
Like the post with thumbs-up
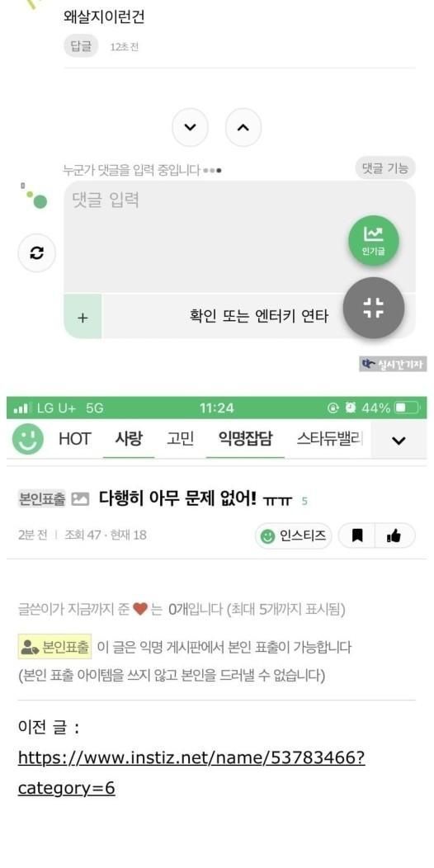coord(394,535)
